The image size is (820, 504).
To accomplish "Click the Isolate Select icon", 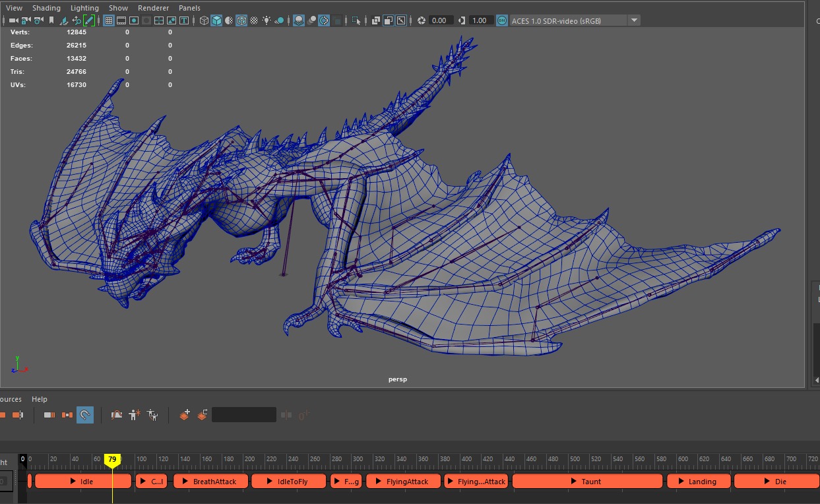I will 357,20.
